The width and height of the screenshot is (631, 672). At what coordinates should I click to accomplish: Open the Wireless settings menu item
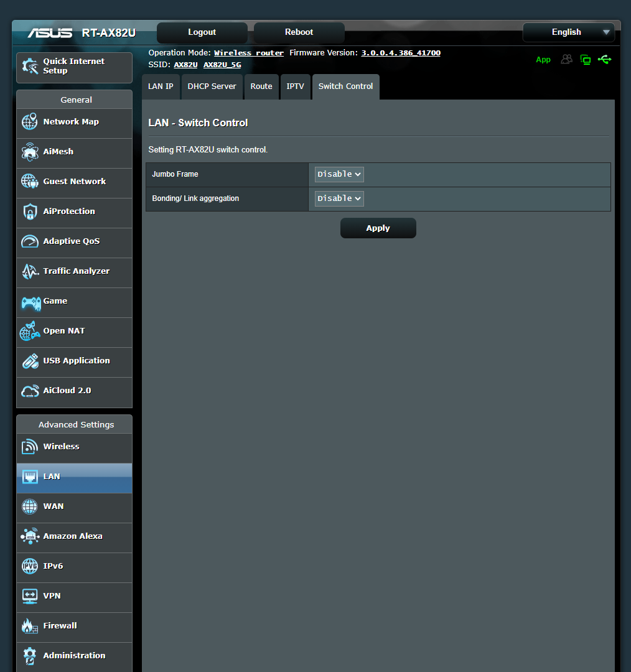[74, 448]
